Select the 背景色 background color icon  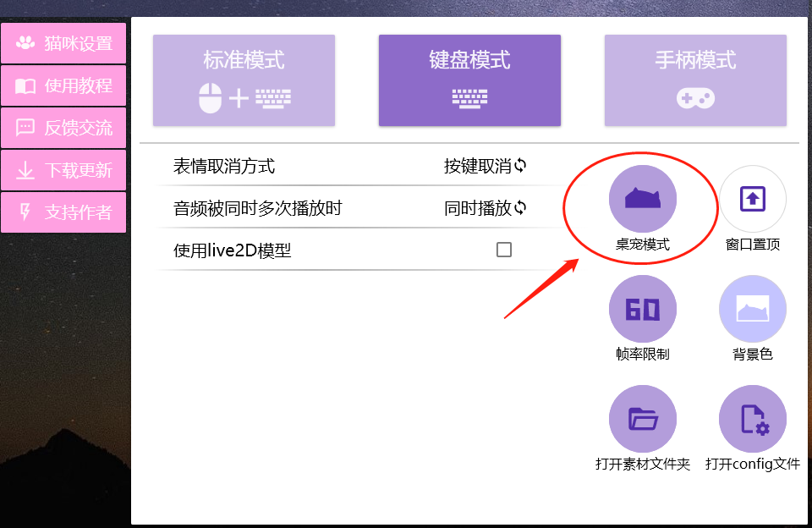(752, 309)
